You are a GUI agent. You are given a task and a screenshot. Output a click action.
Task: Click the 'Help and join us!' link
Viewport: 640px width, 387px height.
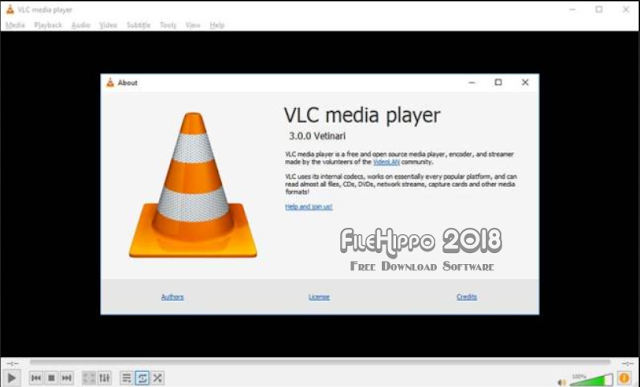(309, 207)
